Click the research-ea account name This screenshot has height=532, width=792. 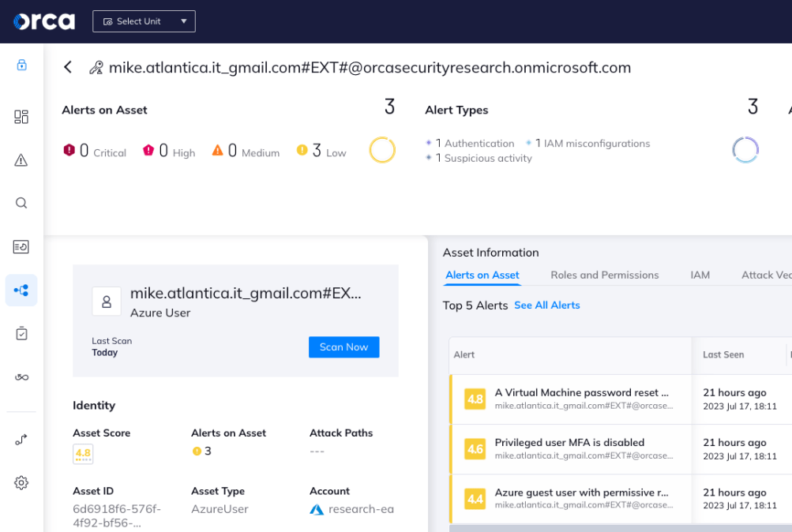point(361,509)
